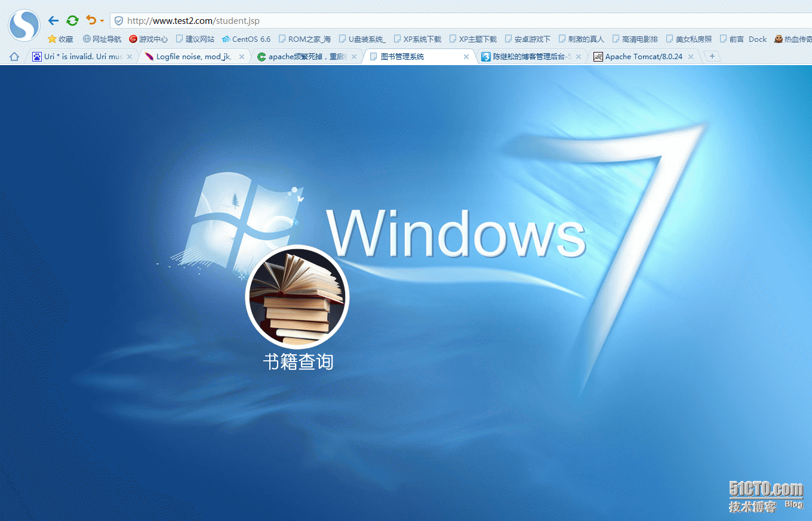Open the 美女私房照 bookmark

689,39
